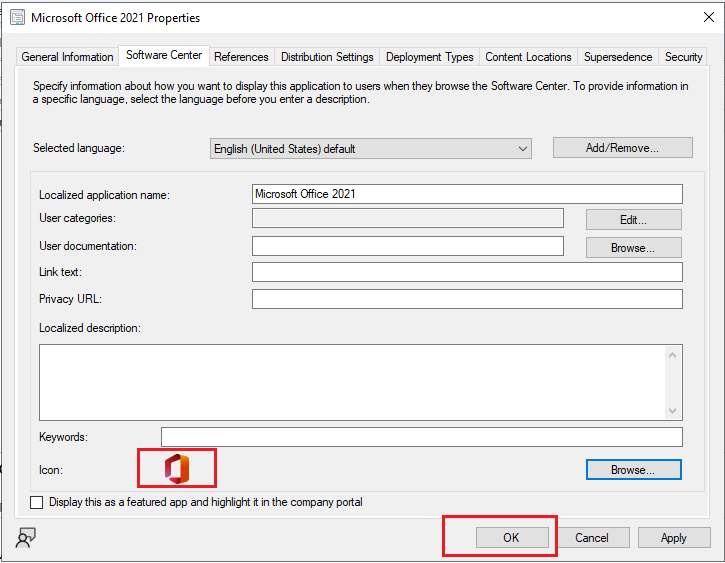The height and width of the screenshot is (563, 725).
Task: Click into the User documentation field
Action: tap(407, 246)
